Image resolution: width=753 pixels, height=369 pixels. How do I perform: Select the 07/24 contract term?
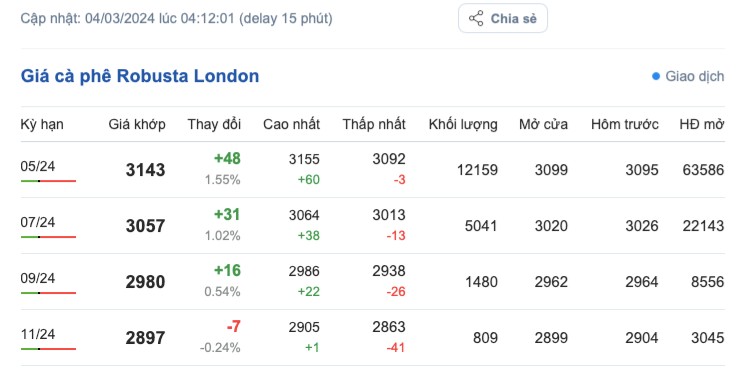pos(38,222)
